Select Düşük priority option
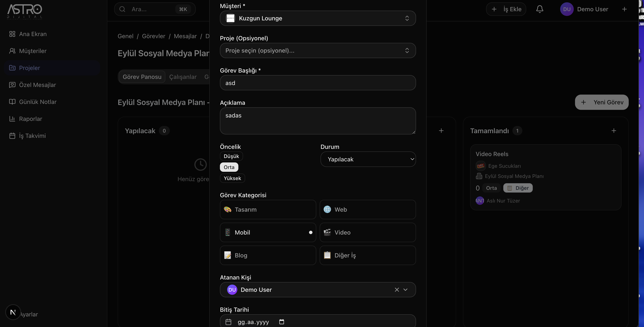644x327 pixels. tap(231, 156)
